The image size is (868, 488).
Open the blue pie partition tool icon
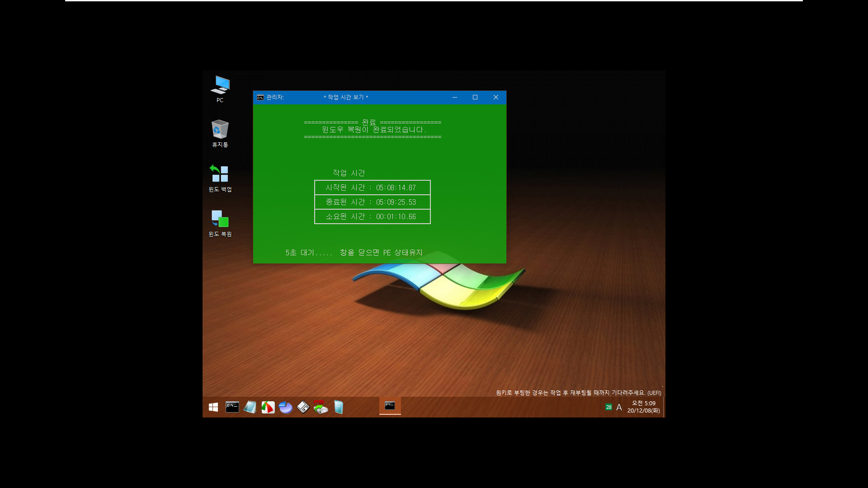click(285, 407)
